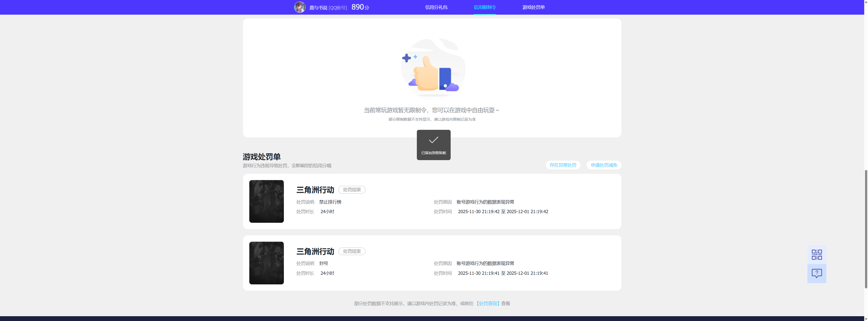Click the user avatar in header
This screenshot has height=321, width=868.
pyautogui.click(x=300, y=7)
